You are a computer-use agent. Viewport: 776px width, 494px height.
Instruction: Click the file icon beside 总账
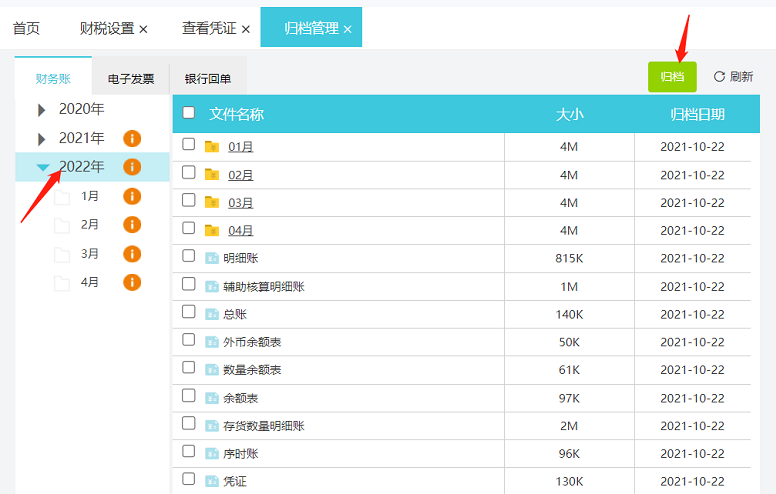211,314
